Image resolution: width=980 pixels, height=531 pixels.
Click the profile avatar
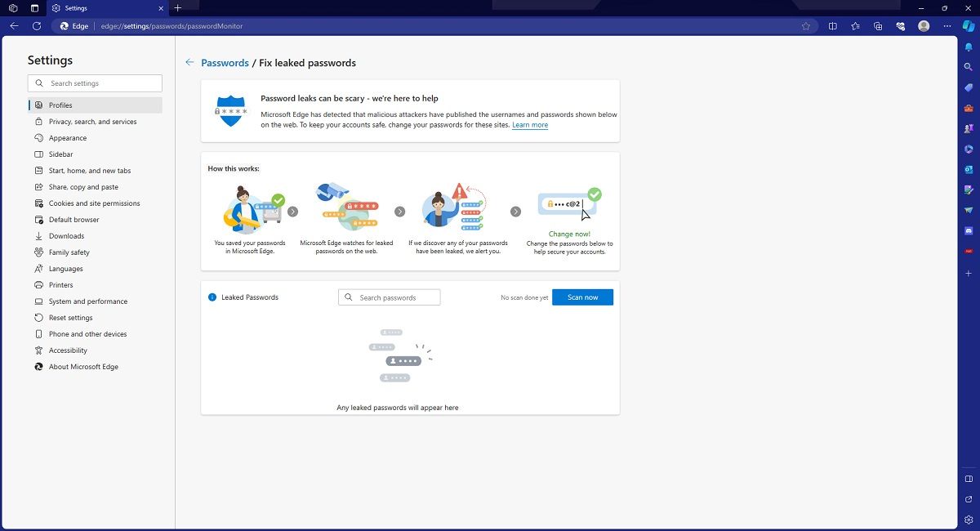coord(924,25)
